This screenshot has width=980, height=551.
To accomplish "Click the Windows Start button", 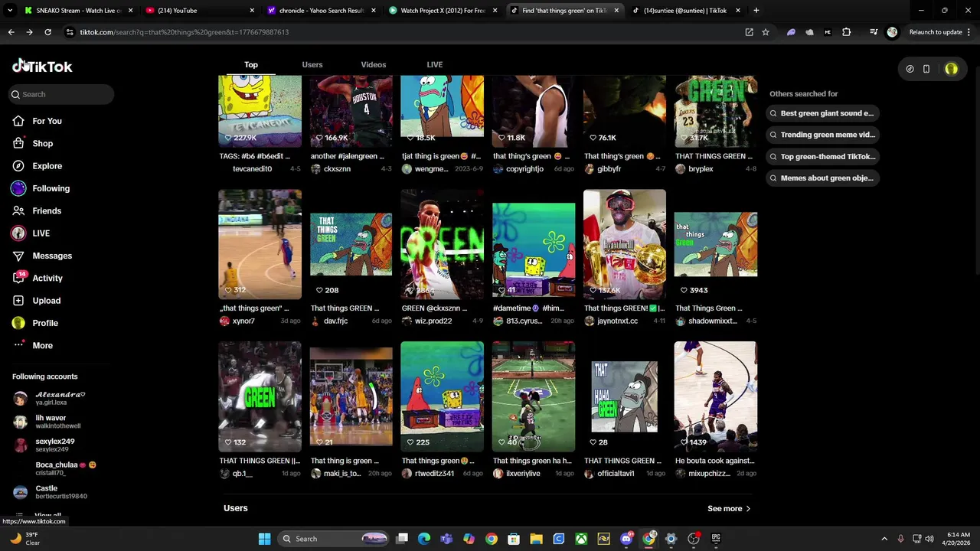I will tap(264, 539).
